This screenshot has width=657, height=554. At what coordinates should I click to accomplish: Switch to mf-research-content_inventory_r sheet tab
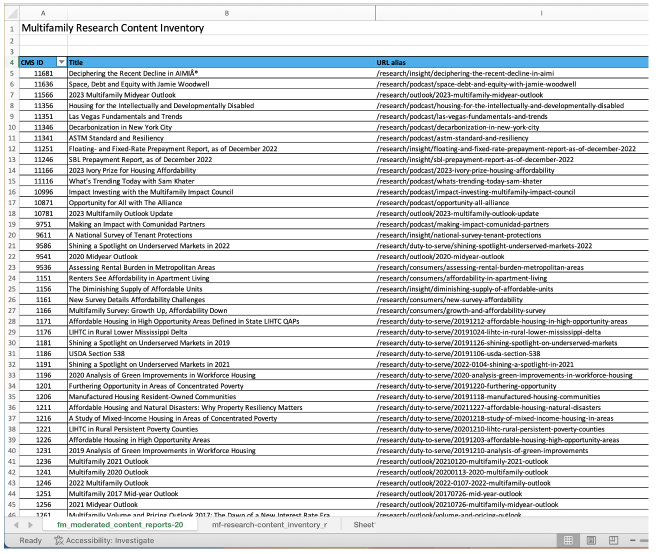pyautogui.click(x=269, y=525)
